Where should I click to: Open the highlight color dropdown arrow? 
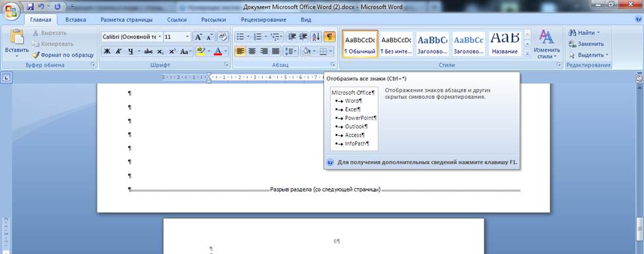[x=209, y=51]
